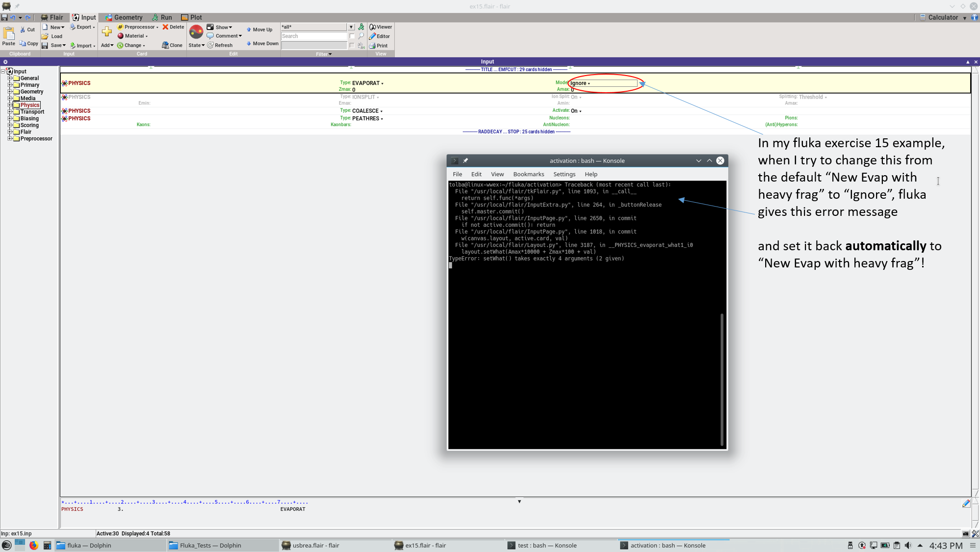
Task: Click the Delete card red X
Action: click(x=165, y=27)
